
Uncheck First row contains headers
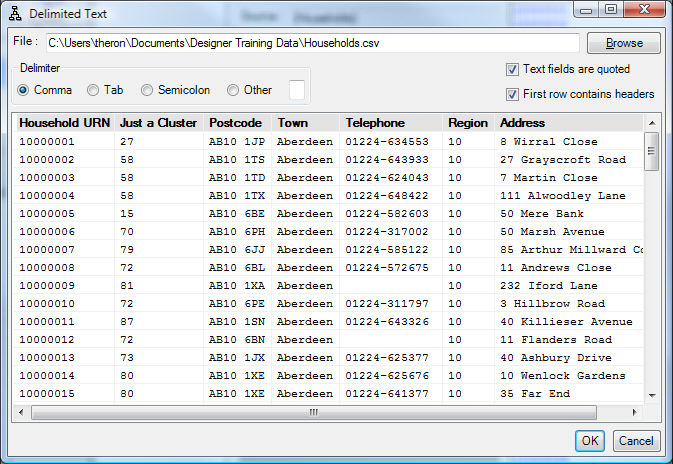(512, 94)
